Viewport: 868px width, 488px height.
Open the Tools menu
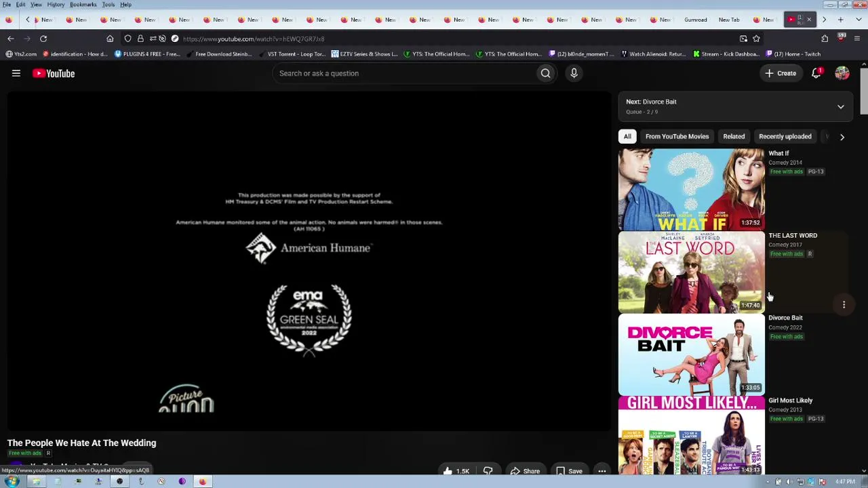point(108,5)
